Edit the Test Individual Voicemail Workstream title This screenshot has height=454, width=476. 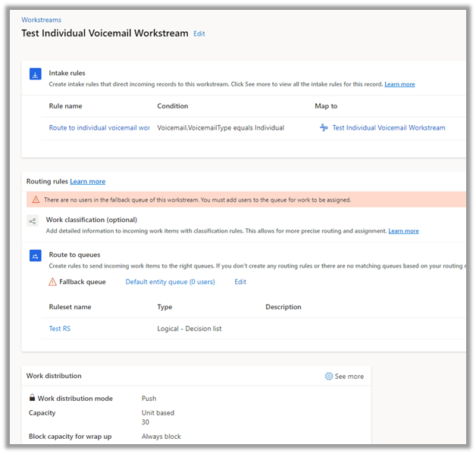tap(199, 34)
